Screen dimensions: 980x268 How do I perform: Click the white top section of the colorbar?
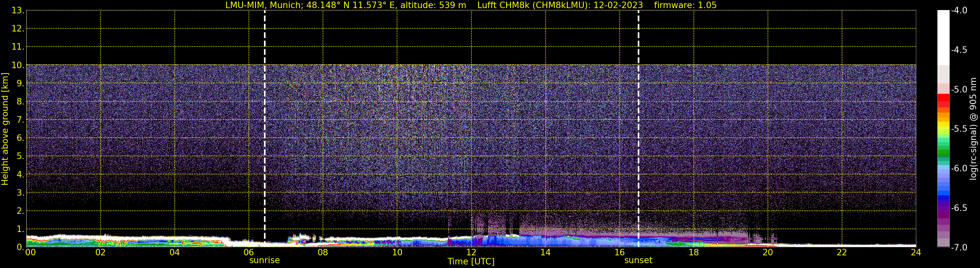pos(944,38)
